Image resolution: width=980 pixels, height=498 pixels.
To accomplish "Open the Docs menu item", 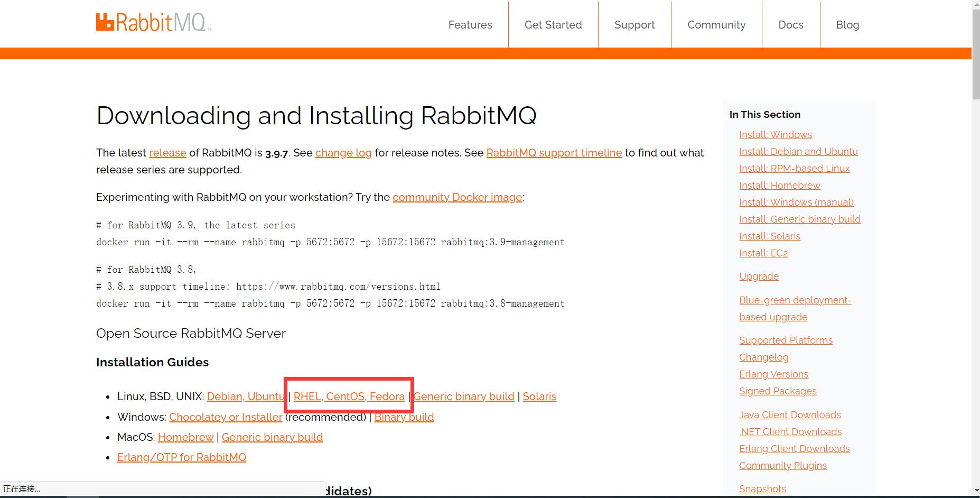I will tap(791, 25).
